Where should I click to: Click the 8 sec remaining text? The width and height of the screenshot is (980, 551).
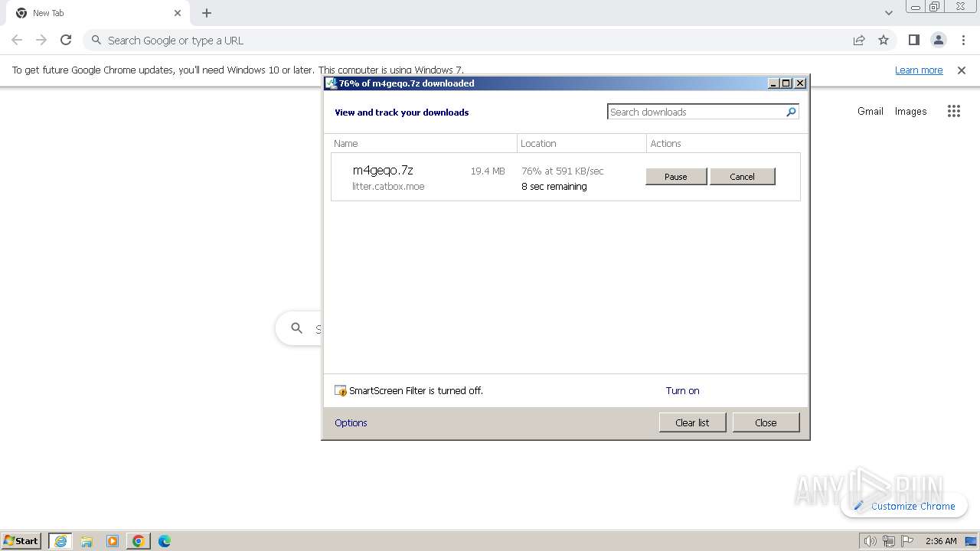[x=554, y=187]
